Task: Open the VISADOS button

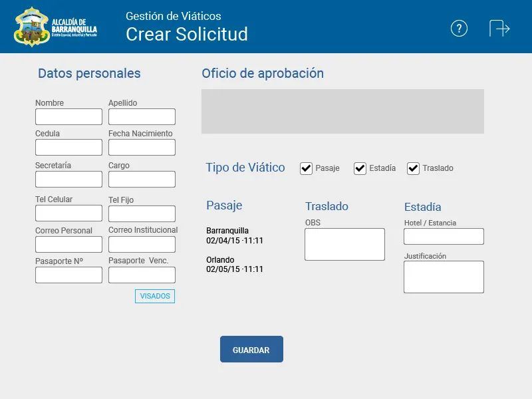Action: 155,296
